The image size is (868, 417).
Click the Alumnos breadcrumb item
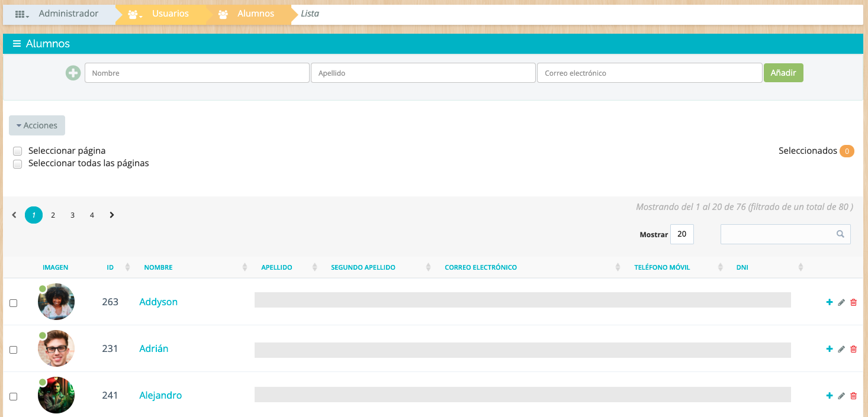click(256, 14)
